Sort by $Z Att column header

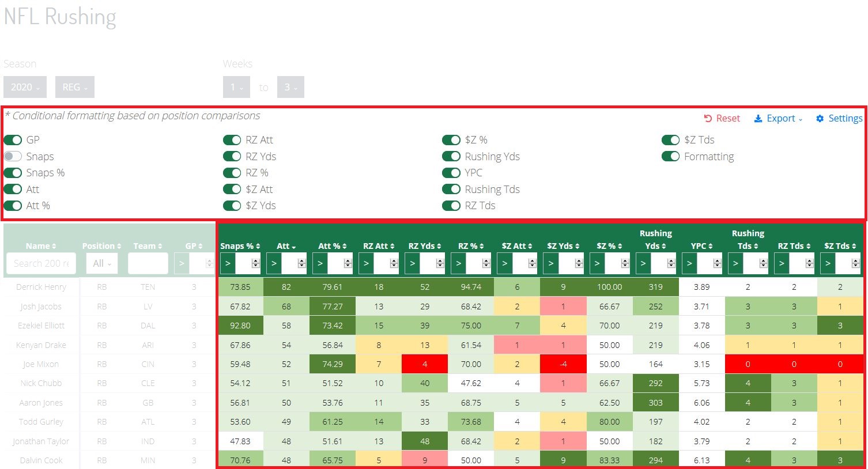click(x=517, y=246)
